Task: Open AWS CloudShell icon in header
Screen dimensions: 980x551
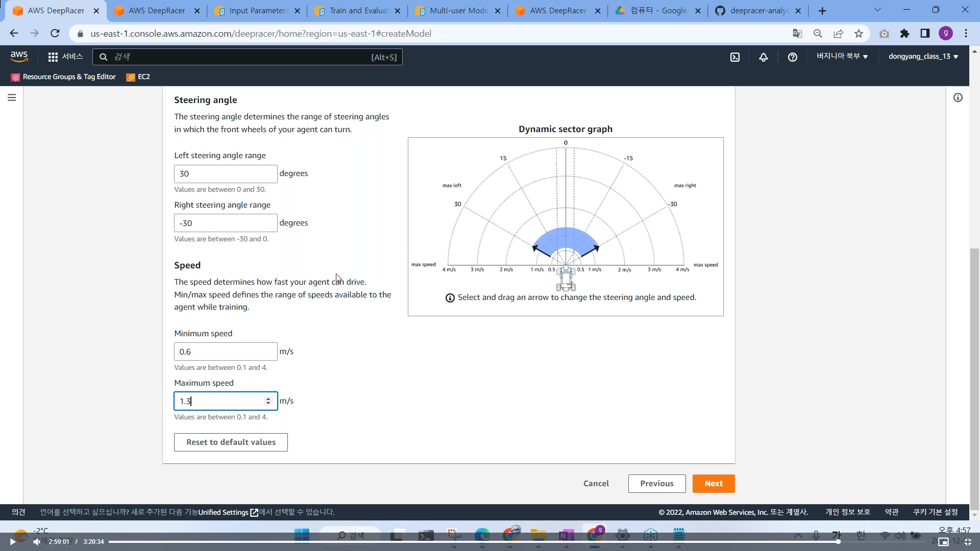Action: pos(735,57)
